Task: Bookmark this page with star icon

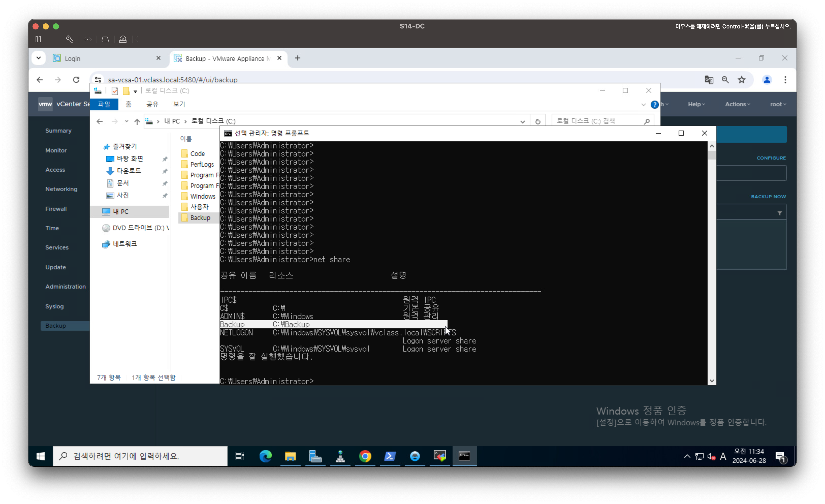Action: pos(742,80)
